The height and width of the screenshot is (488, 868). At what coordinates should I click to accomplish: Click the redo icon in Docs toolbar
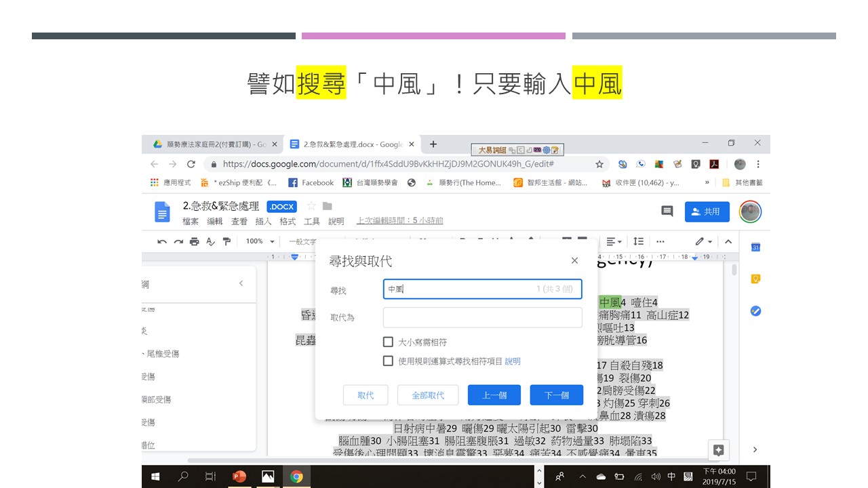[x=178, y=241]
